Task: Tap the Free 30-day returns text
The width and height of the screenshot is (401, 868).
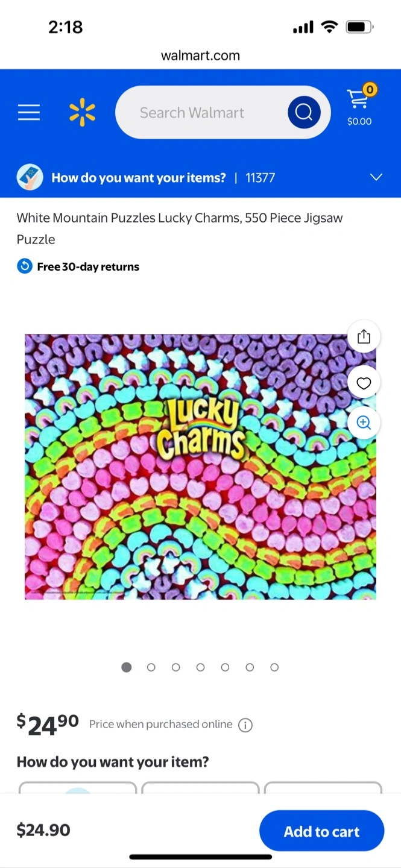Action: point(88,266)
